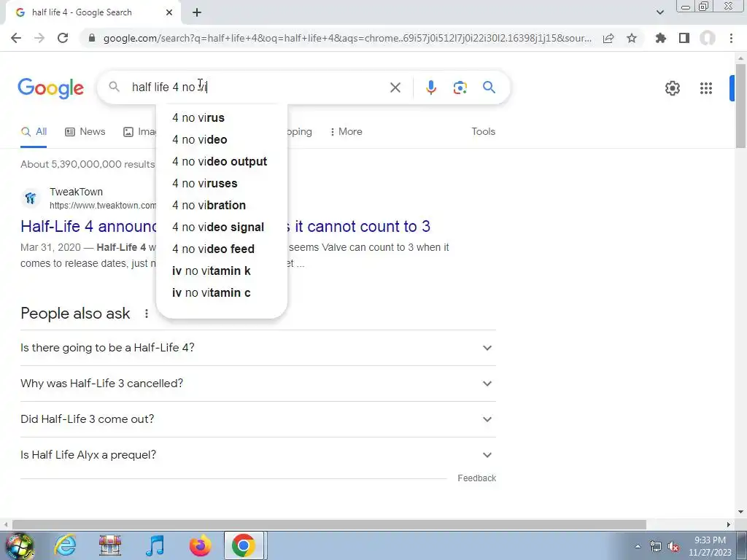Open the More search filters menu

pyautogui.click(x=347, y=132)
